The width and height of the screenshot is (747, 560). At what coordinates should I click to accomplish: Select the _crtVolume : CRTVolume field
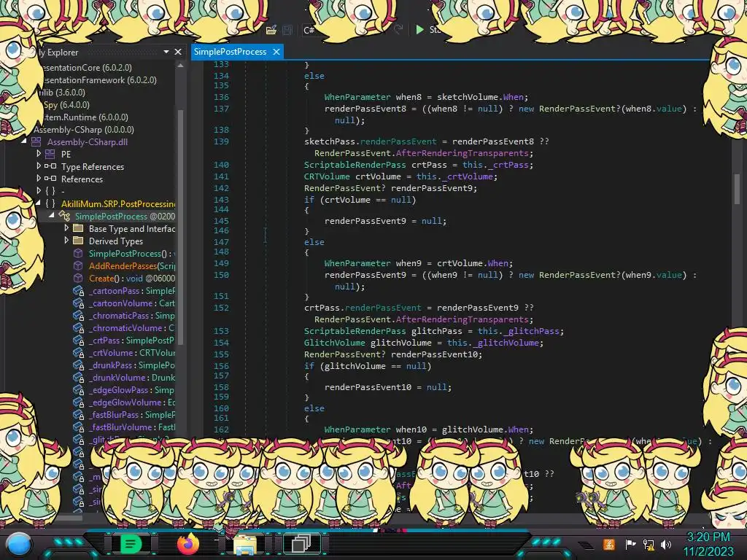[132, 352]
